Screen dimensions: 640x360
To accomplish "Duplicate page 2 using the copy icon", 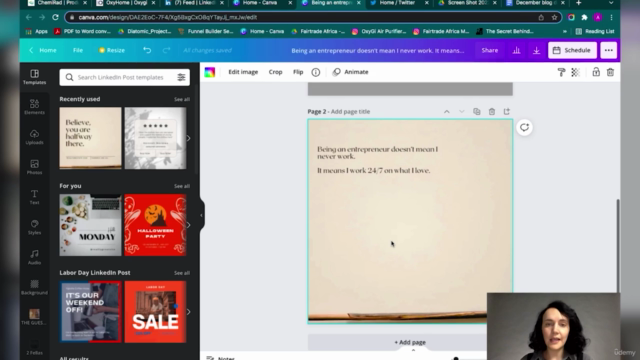I will [476, 111].
